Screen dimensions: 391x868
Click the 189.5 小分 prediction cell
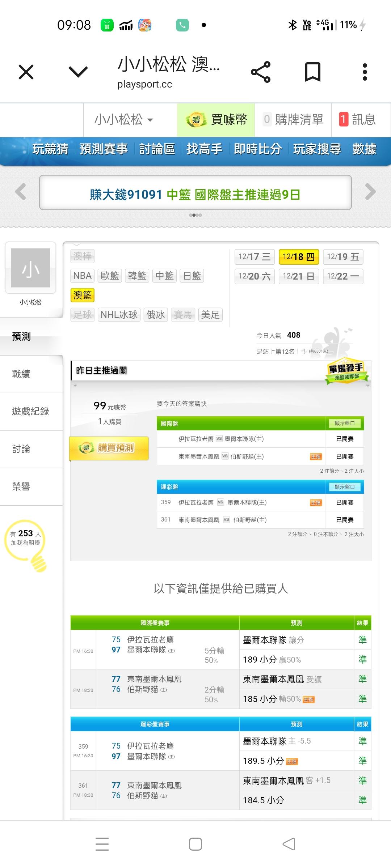[x=297, y=761]
